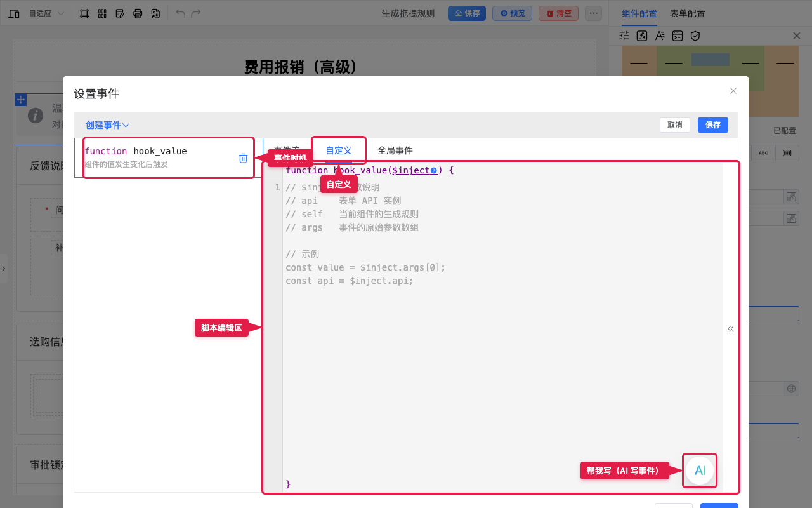This screenshot has width=812, height=508.
Task: Collapse the editor side panel with double chevron
Action: [731, 328]
